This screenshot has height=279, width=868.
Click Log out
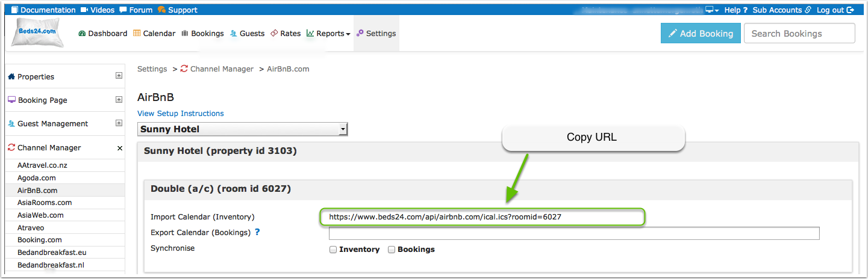[x=835, y=10]
